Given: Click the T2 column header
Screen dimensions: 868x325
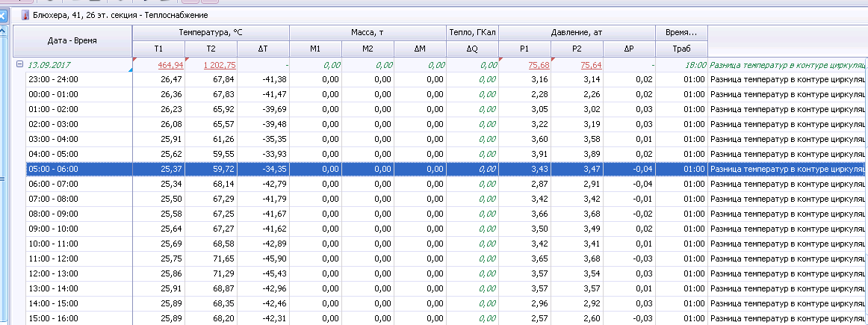Looking at the screenshot, I should click(x=211, y=49).
